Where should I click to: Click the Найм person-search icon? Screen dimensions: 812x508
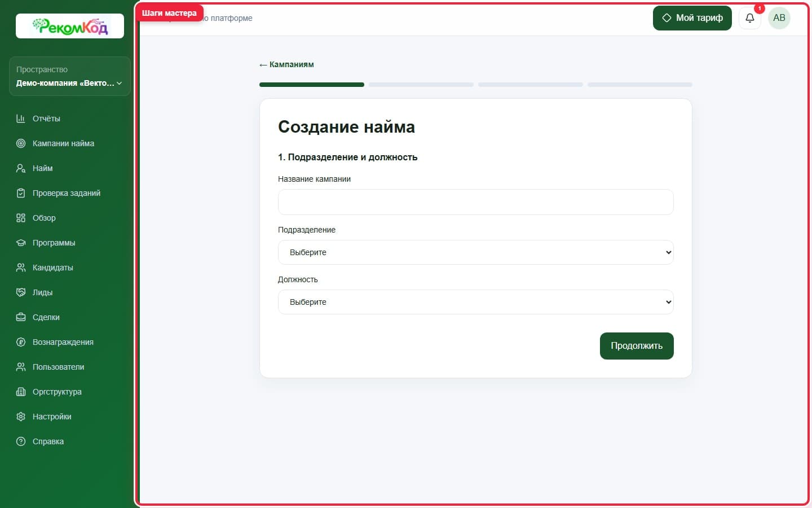point(21,168)
